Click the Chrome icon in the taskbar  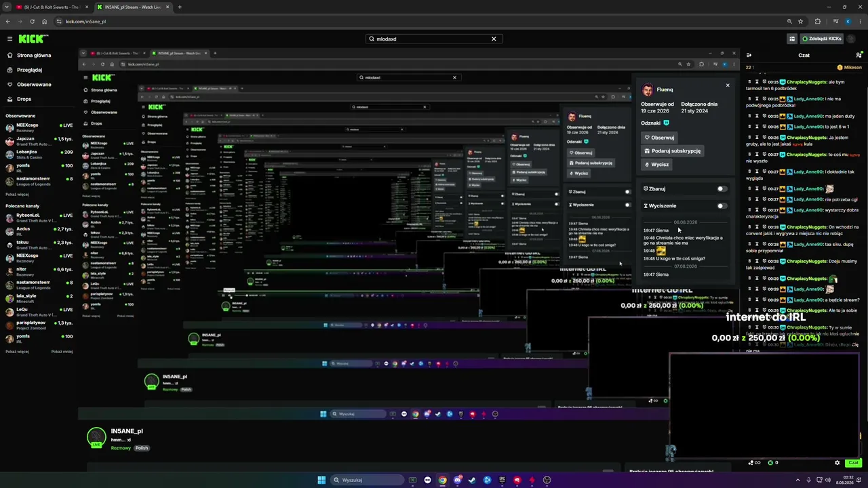(442, 480)
